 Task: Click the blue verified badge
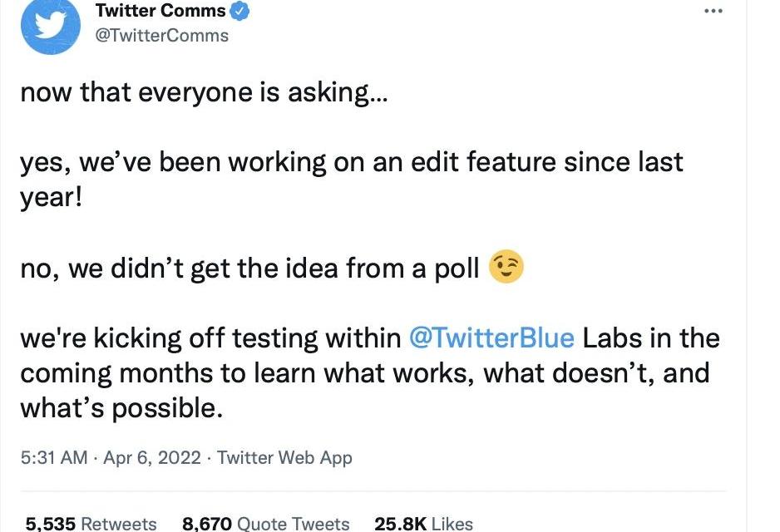tap(239, 11)
